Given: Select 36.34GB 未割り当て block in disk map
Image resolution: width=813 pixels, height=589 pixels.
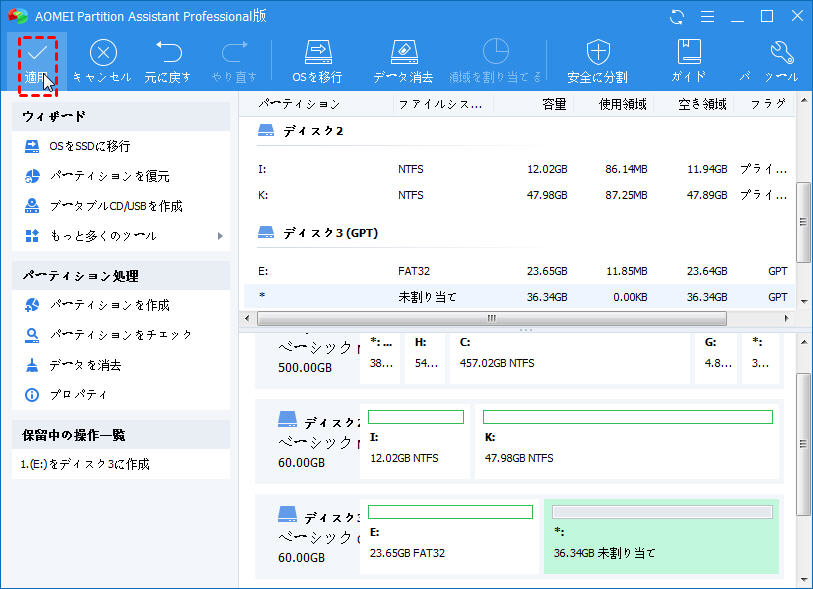Looking at the screenshot, I should pyautogui.click(x=662, y=536).
